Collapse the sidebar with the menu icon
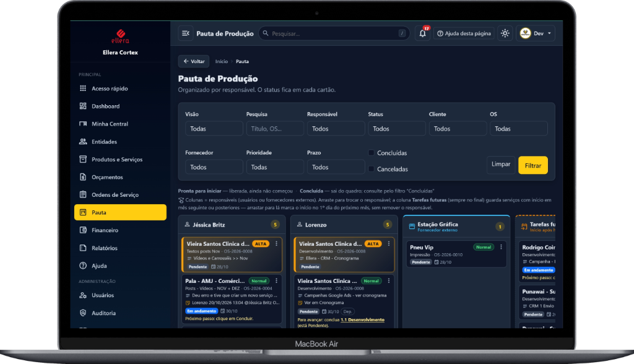The width and height of the screenshot is (634, 364). (x=186, y=33)
